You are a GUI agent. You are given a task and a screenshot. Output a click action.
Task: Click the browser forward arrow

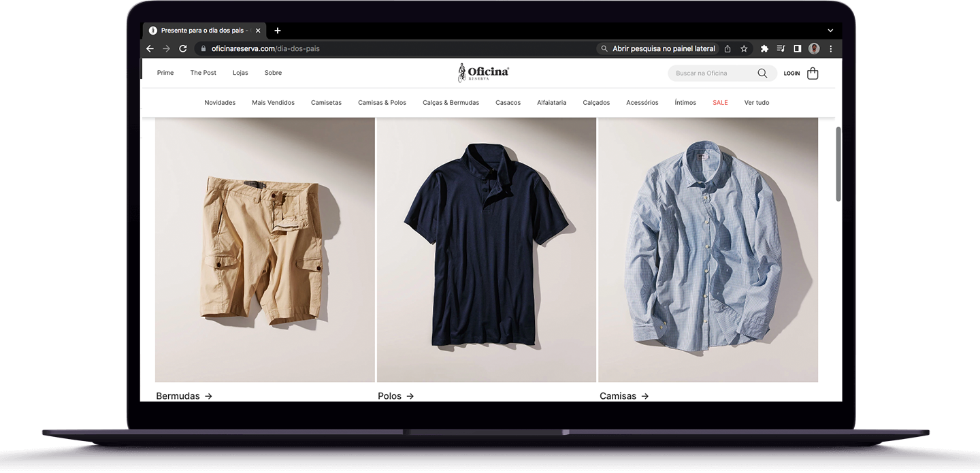tap(166, 49)
